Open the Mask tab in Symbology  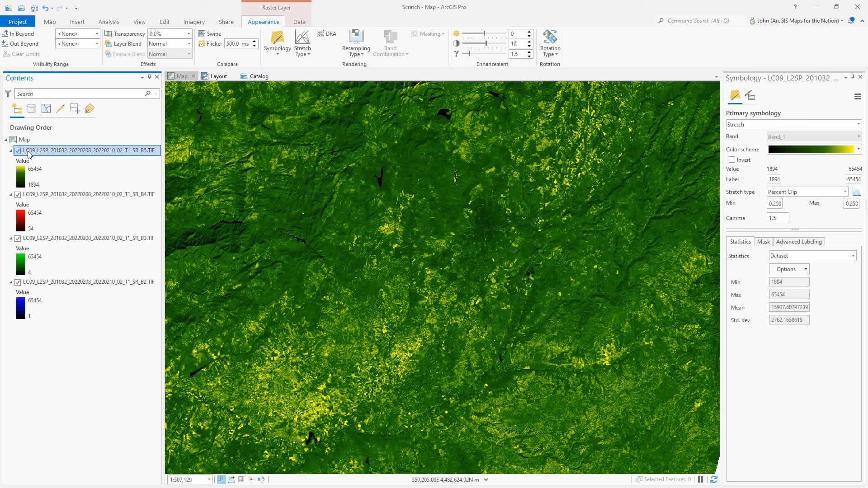click(763, 242)
